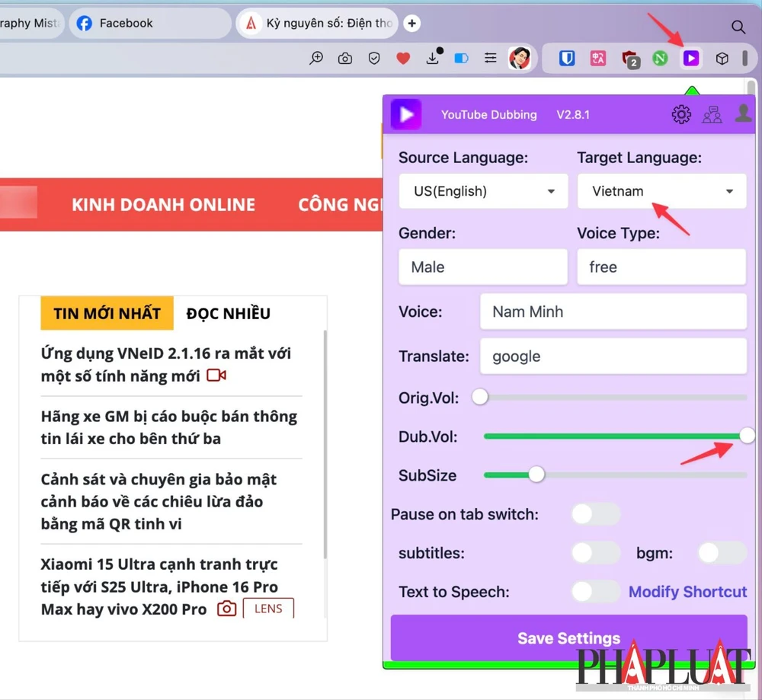
Task: Open the downloads icon in browser toolbar
Action: (433, 58)
